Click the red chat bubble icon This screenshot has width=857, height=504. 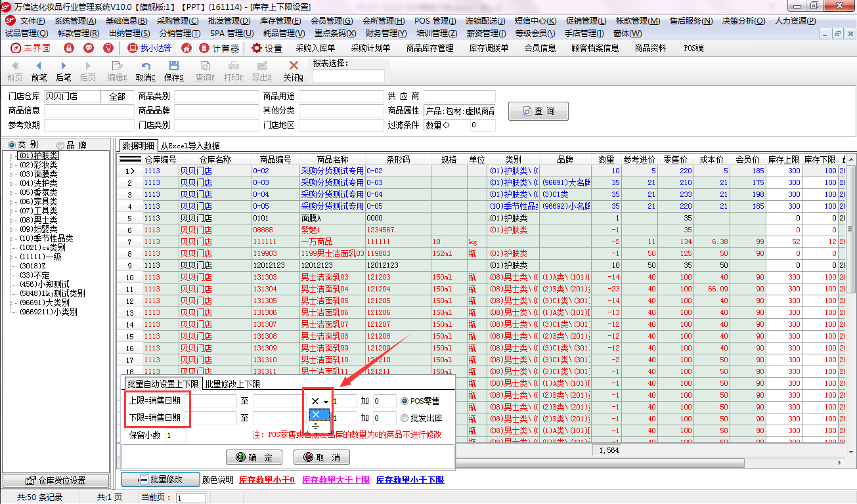(x=89, y=48)
